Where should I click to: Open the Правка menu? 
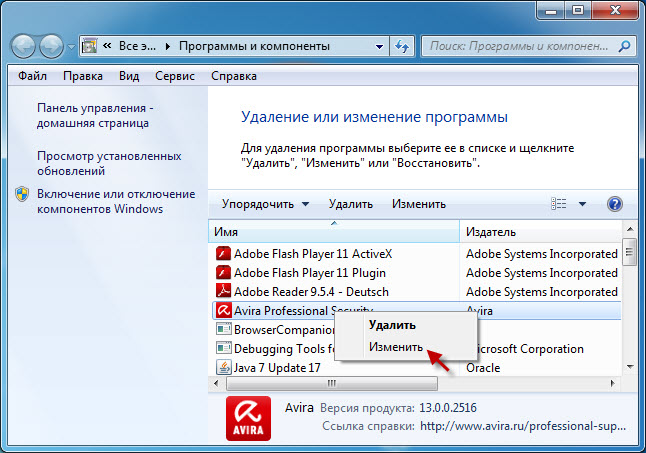83,76
